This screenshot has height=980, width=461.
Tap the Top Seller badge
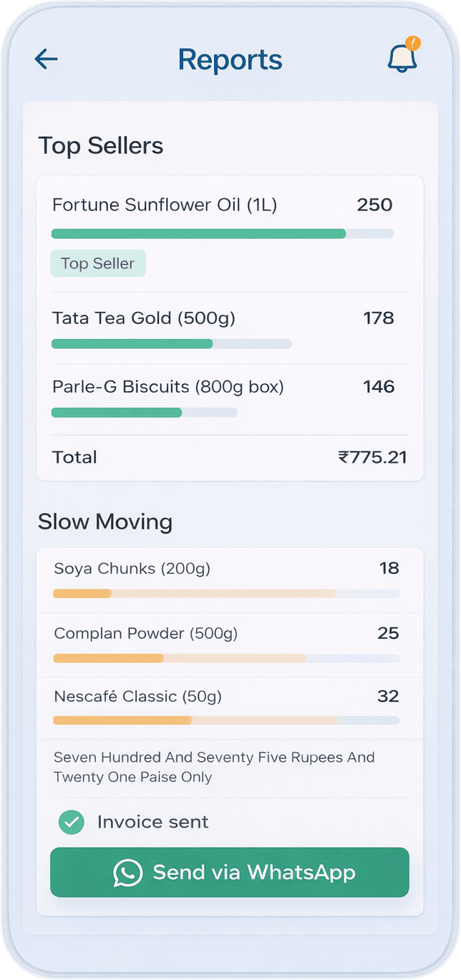point(98,263)
